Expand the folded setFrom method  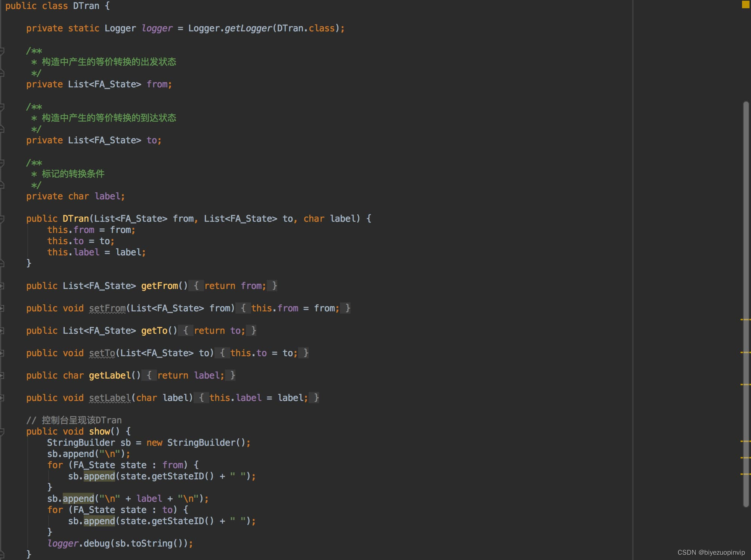(2, 308)
